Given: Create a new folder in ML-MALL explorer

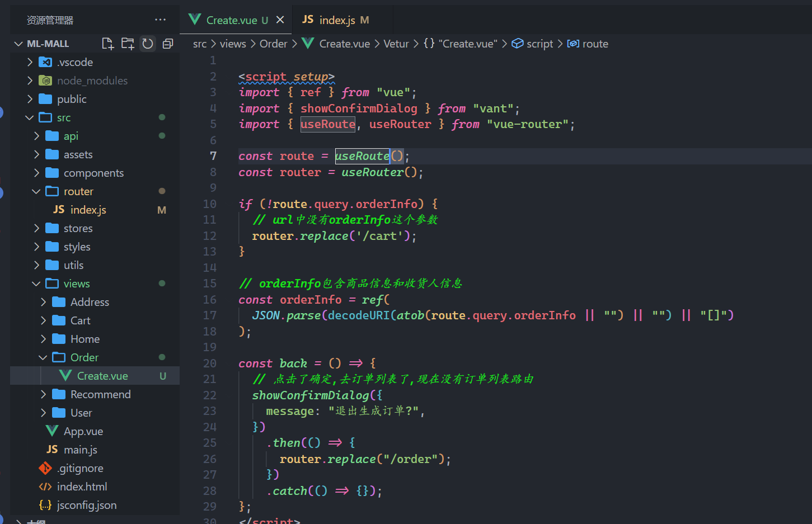Looking at the screenshot, I should click(128, 44).
